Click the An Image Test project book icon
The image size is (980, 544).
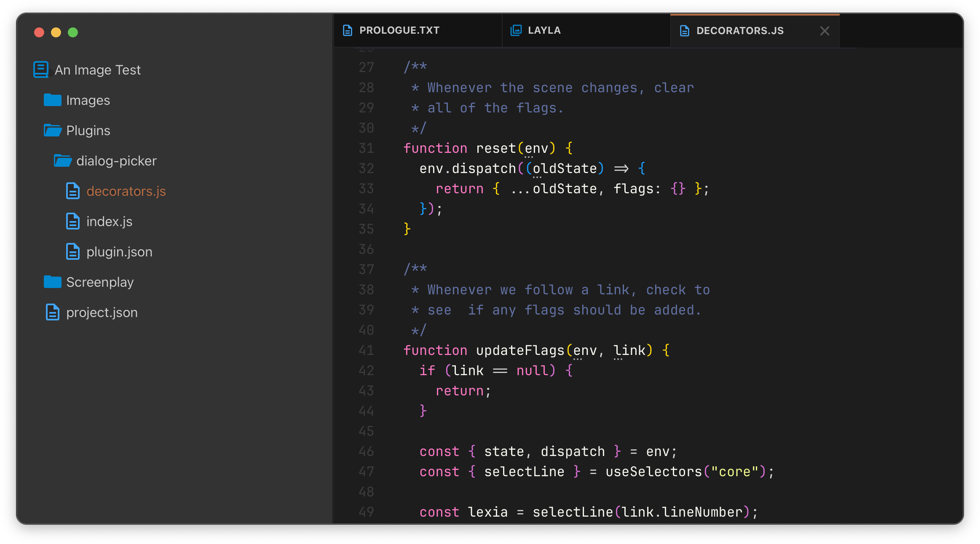tap(41, 69)
